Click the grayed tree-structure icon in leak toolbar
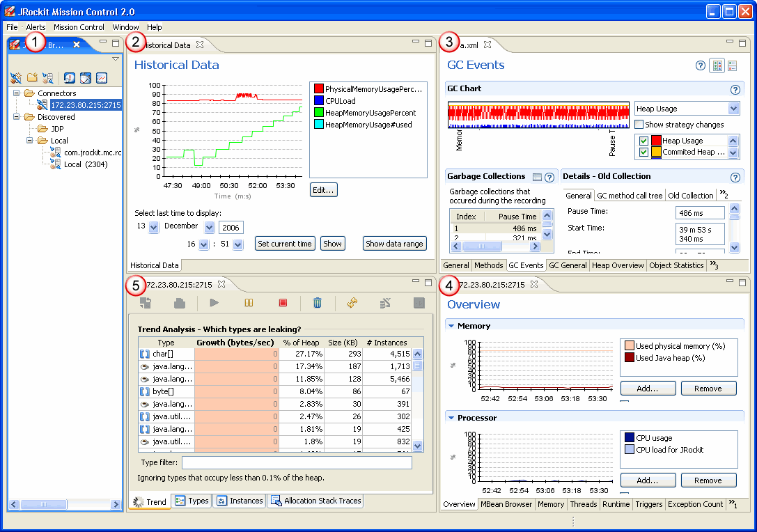 [385, 303]
